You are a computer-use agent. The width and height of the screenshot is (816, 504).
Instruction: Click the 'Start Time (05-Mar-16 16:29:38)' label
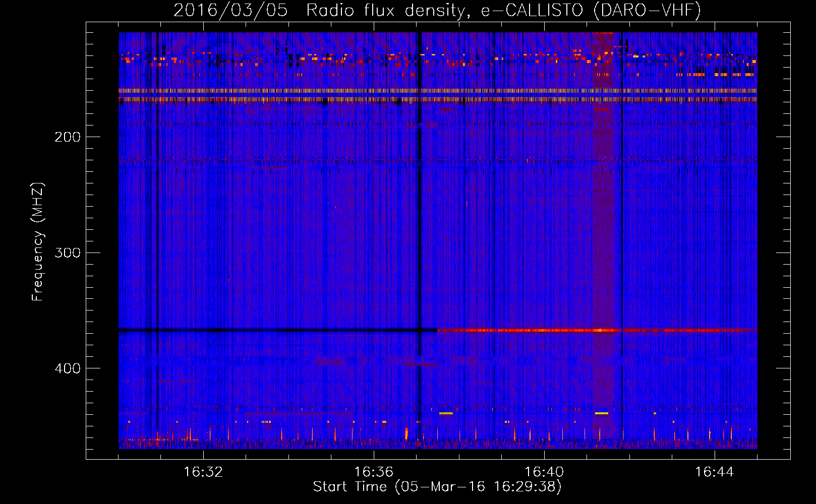(437, 487)
